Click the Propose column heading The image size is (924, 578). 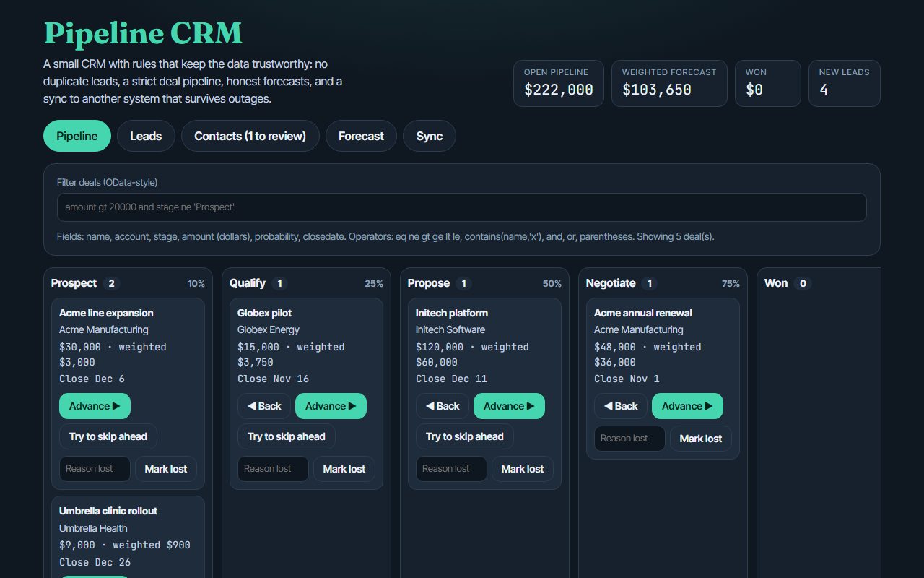click(x=429, y=283)
